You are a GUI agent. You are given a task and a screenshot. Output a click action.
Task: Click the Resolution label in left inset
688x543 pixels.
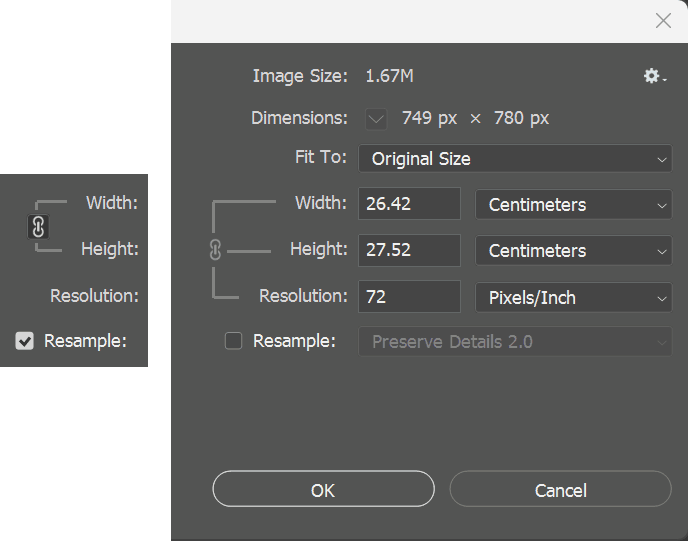(x=94, y=296)
